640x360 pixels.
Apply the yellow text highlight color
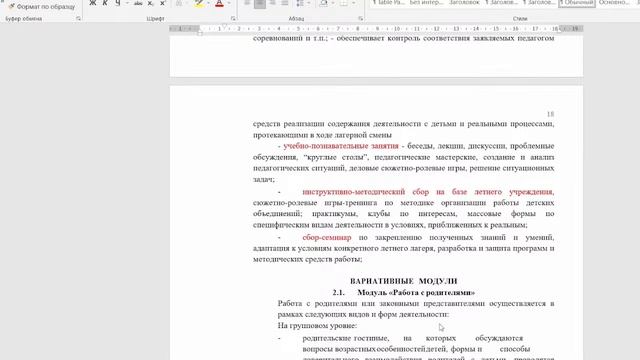pos(199,3)
